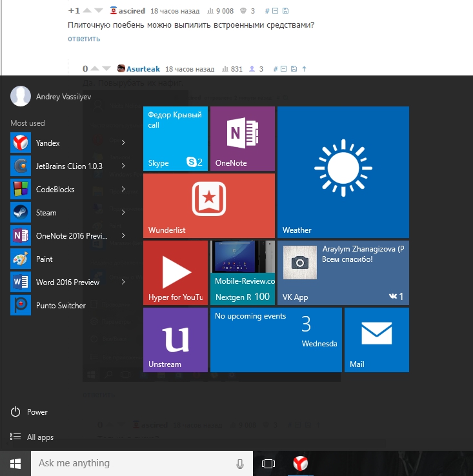473x476 pixels.
Task: Open the VK App tile
Action: pyautogui.click(x=343, y=272)
